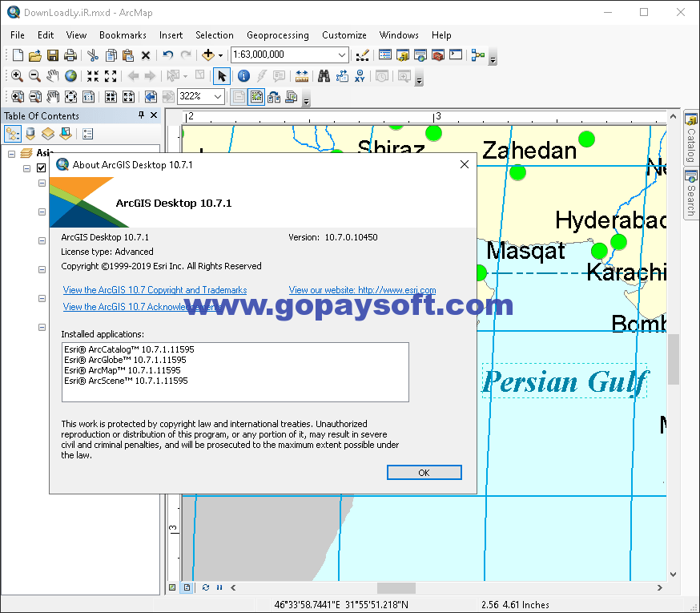Select the ArcMap 10.7.1.11595 list entry
Image resolution: width=700 pixels, height=613 pixels.
(123, 370)
